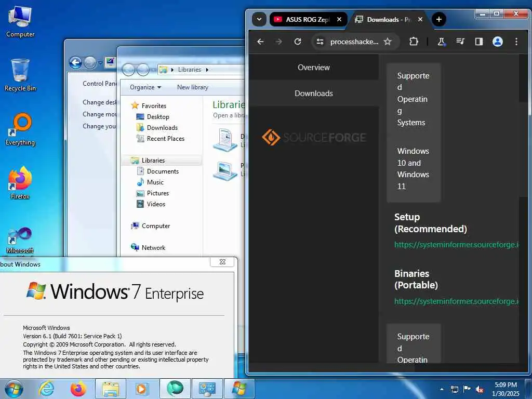Close the ASUS ROG YouTube tab
This screenshot has width=532, height=399.
pyautogui.click(x=339, y=19)
